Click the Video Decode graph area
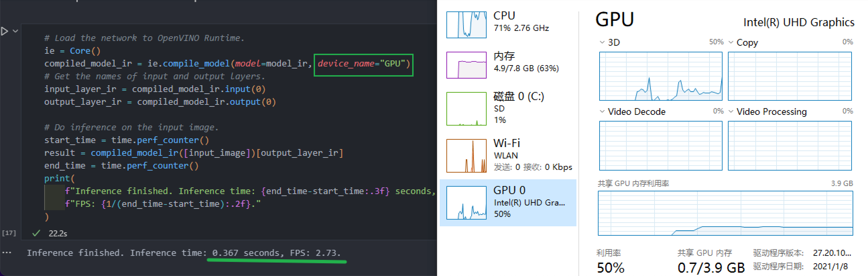This screenshot has height=276, width=868. click(x=661, y=145)
